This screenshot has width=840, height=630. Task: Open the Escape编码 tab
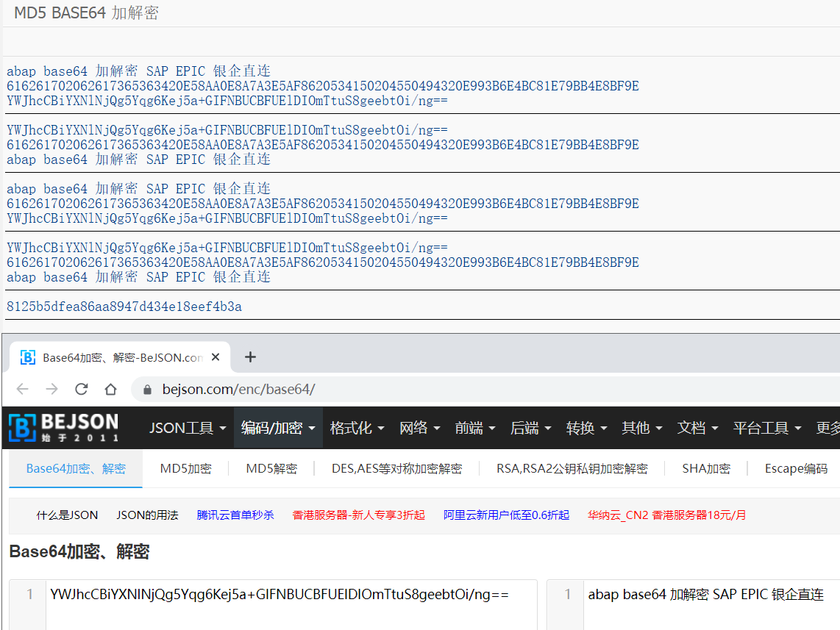(796, 468)
